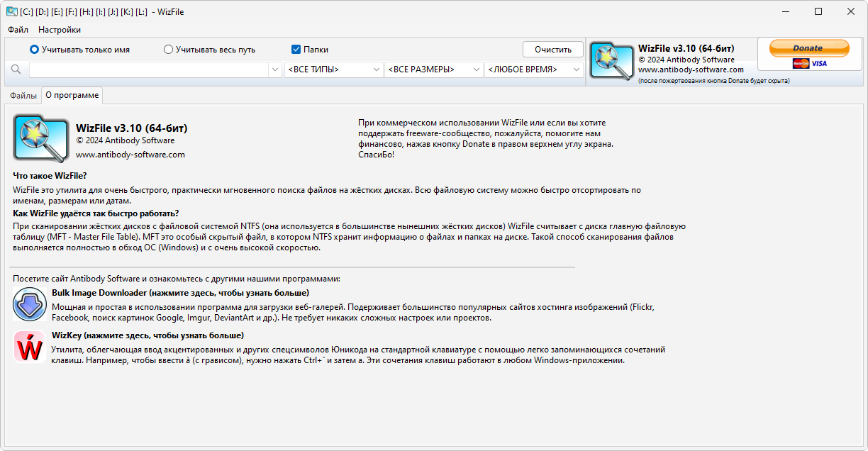
Task: Expand the search history dropdown arrow
Action: (x=275, y=69)
